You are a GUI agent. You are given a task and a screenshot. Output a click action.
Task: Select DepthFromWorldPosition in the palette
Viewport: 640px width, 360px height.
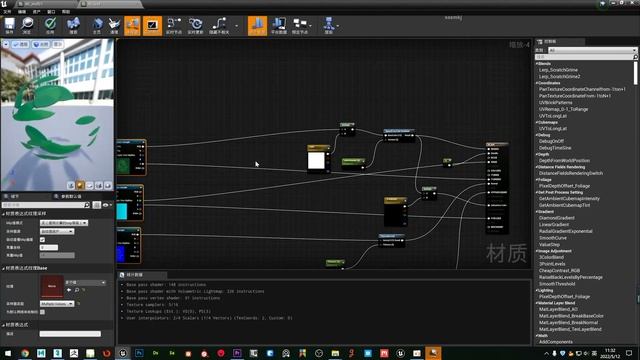(x=564, y=161)
